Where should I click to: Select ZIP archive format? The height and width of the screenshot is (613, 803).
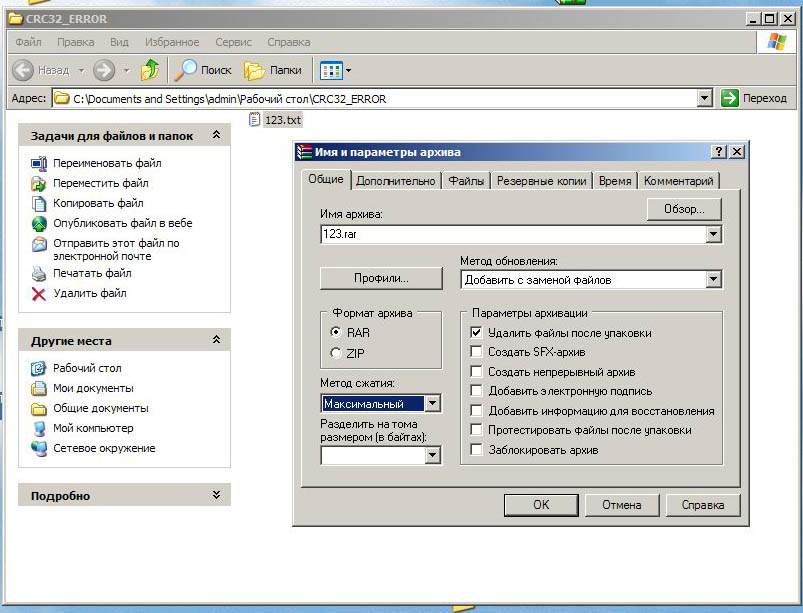pos(336,353)
